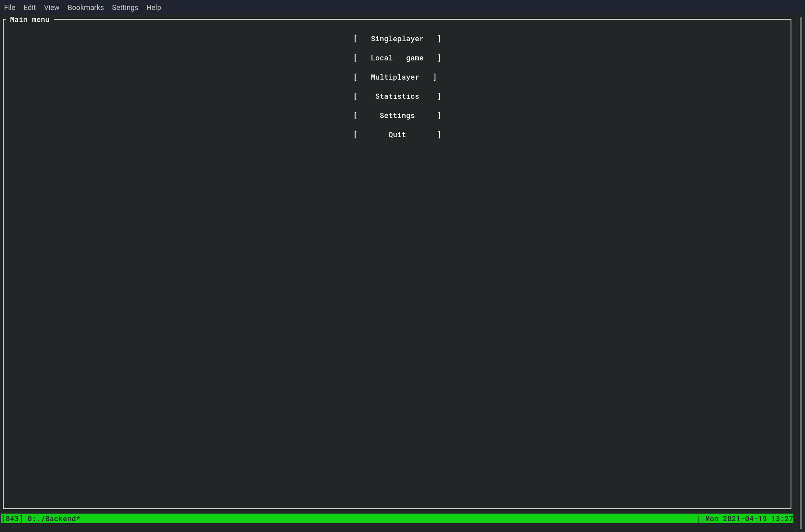Viewport: 805px width, 532px height.
Task: Open the Statistics screen
Action: point(397,96)
